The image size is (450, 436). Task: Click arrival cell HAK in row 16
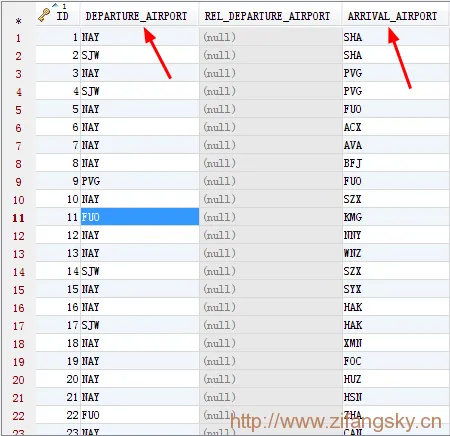pos(396,307)
